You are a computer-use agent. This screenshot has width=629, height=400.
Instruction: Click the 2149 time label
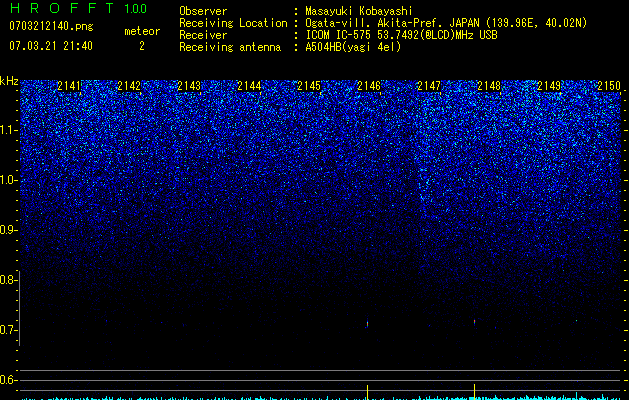(549, 86)
